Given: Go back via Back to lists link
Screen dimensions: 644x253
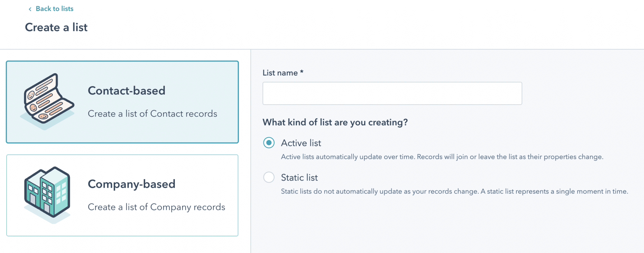Looking at the screenshot, I should (x=54, y=9).
